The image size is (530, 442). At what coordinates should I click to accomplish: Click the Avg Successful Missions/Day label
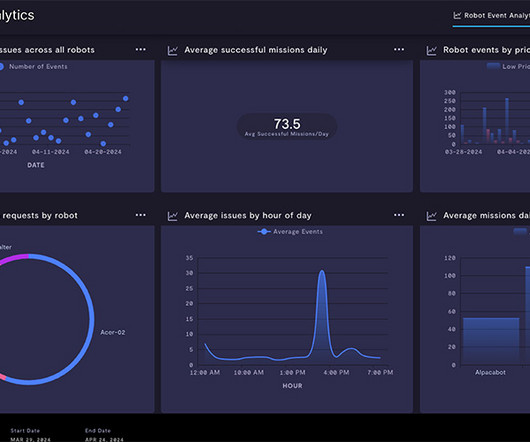287,134
